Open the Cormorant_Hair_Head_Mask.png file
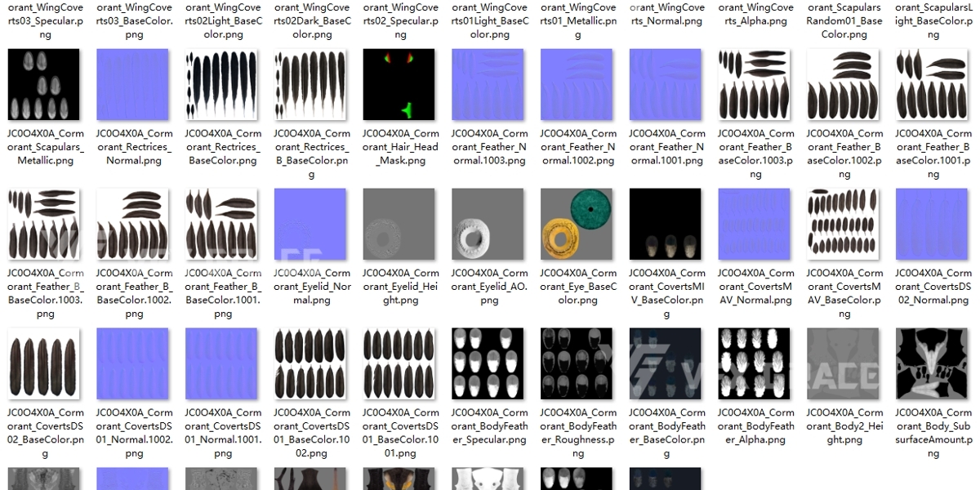This screenshot has height=490, width=980. pos(399,85)
